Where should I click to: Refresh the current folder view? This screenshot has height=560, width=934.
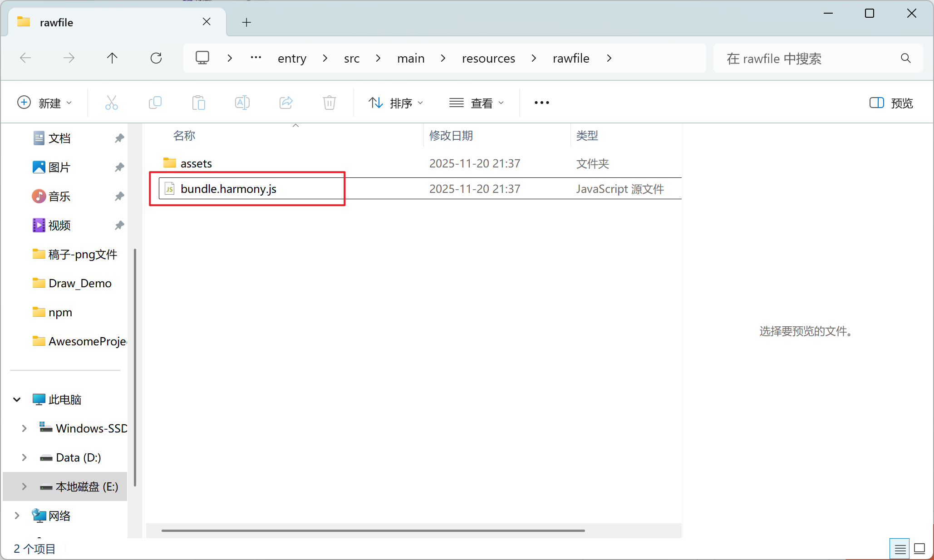(156, 58)
